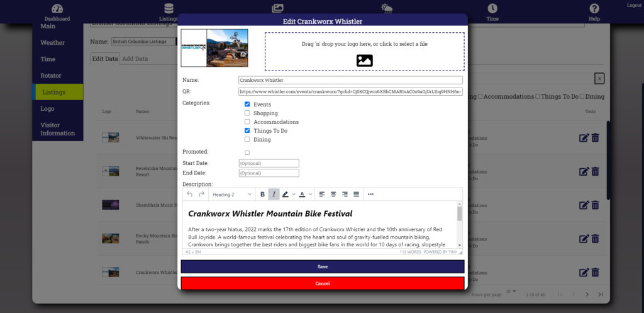
Task: Click the logo drag and drop zone
Action: 364,52
